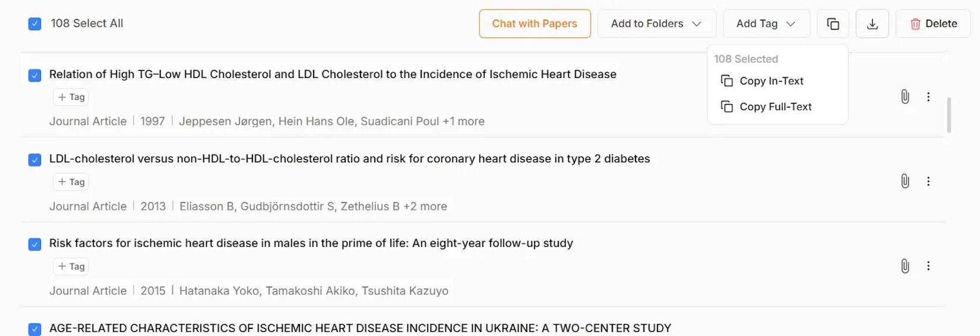The width and height of the screenshot is (980, 336).
Task: Uncheck the 108 Select All checkbox
Action: tap(35, 24)
